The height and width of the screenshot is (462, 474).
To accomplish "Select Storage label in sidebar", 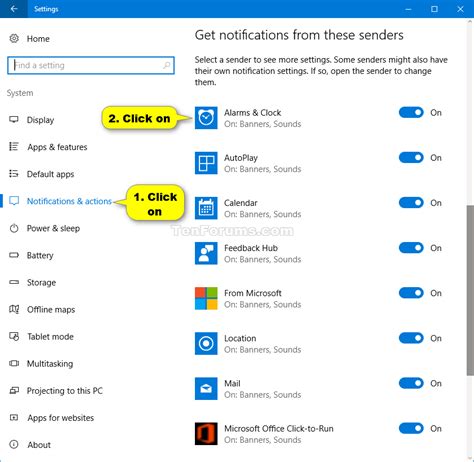I will (41, 282).
